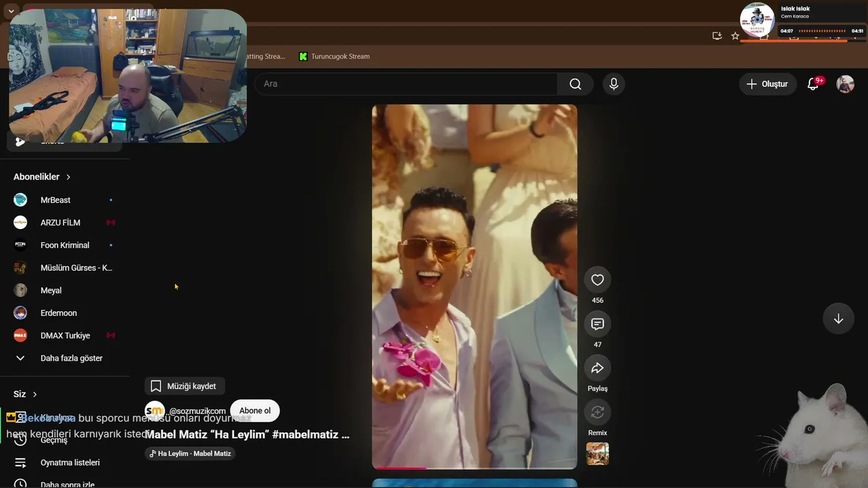Open the sound thumbnail below Remix
The image size is (868, 488).
point(597,453)
